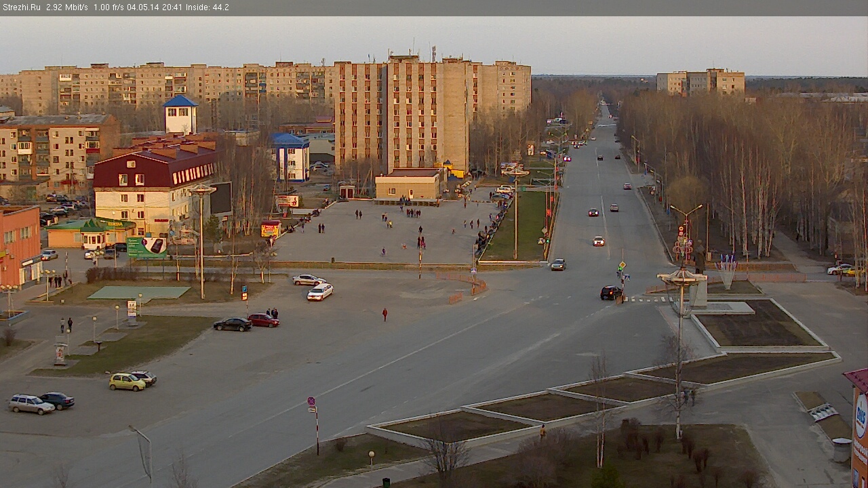The height and width of the screenshot is (488, 868).
Task: Click the "Strezhi.Ru" overlay text
Action: (x=21, y=7)
